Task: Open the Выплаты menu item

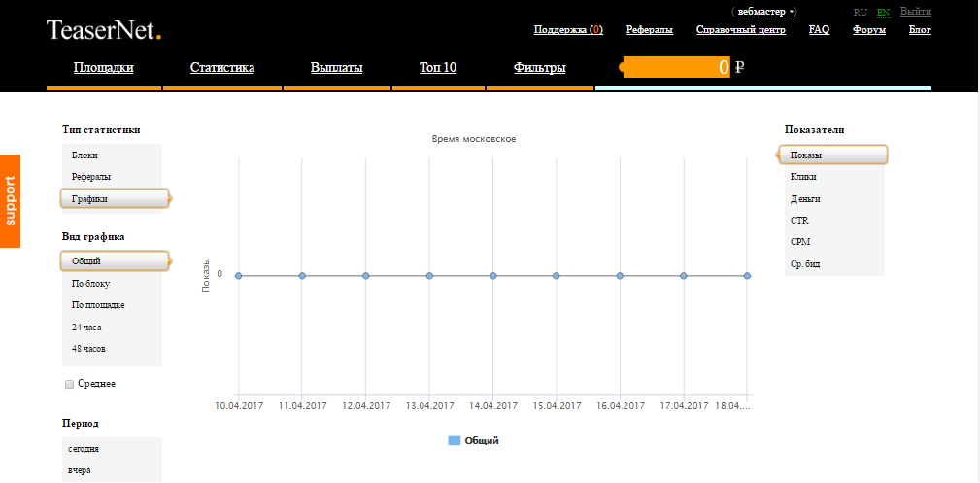Action: tap(337, 68)
